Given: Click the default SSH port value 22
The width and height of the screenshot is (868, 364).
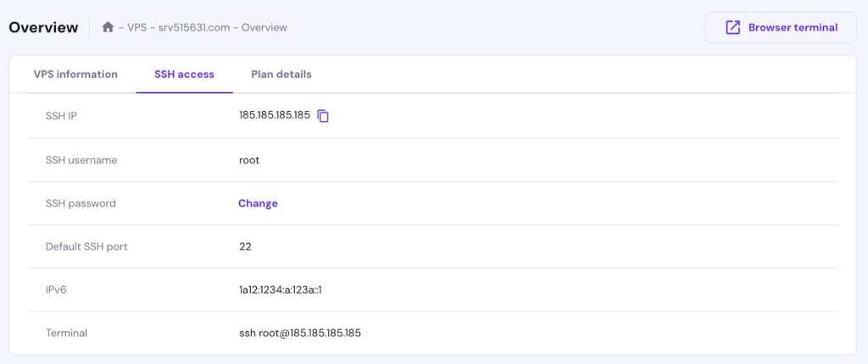Looking at the screenshot, I should [x=245, y=246].
